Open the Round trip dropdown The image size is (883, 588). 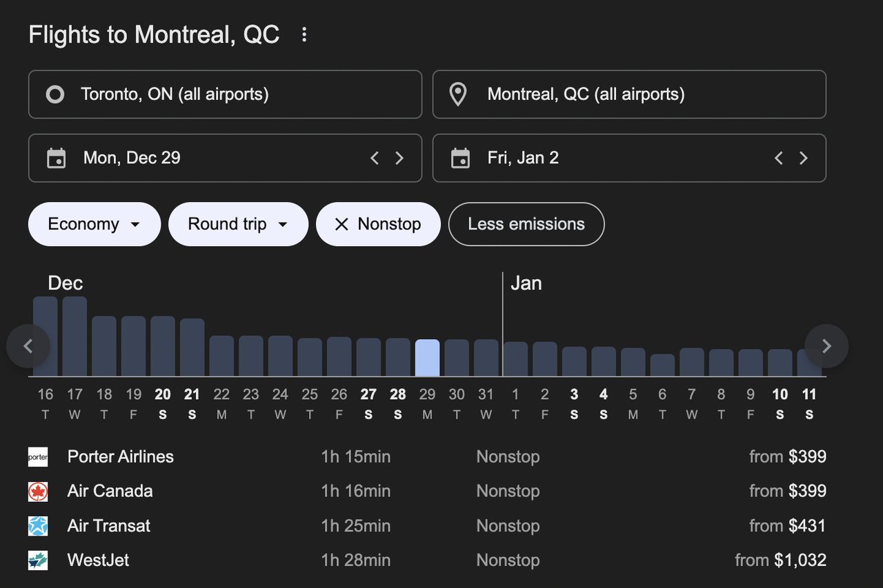pyautogui.click(x=237, y=224)
